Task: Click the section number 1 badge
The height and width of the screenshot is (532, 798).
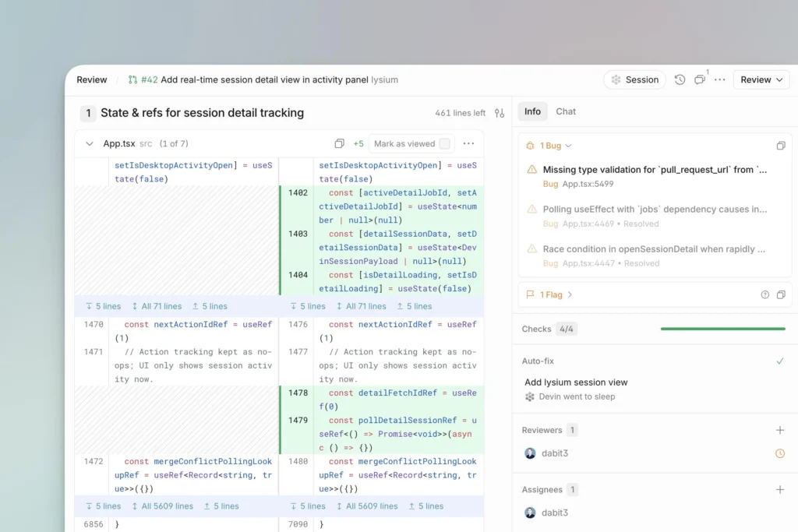Action: (x=88, y=113)
